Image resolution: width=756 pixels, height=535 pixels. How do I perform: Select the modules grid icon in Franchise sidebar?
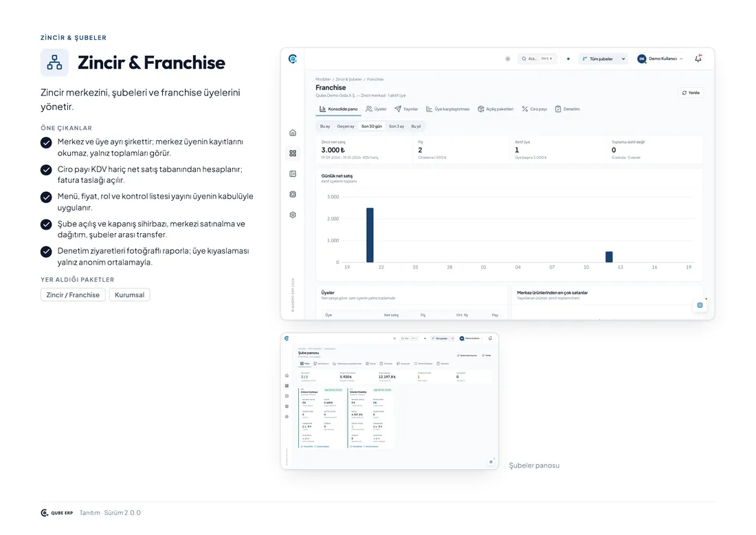293,153
